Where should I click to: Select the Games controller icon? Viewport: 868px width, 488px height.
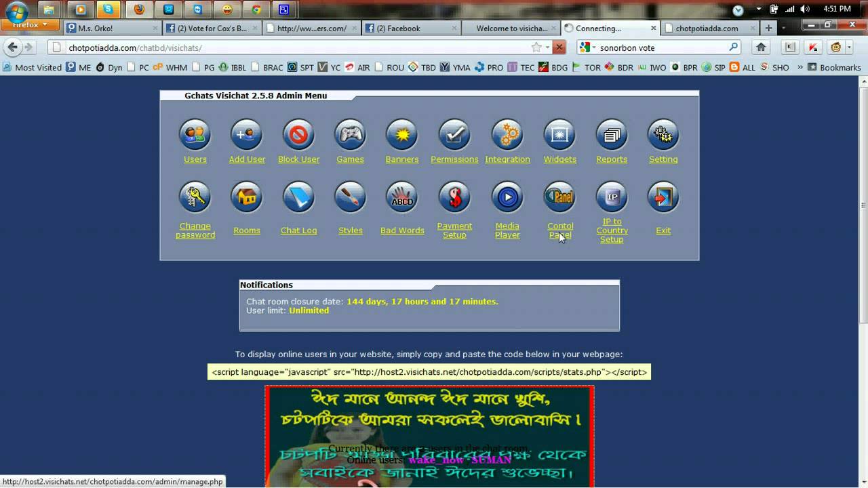click(350, 134)
